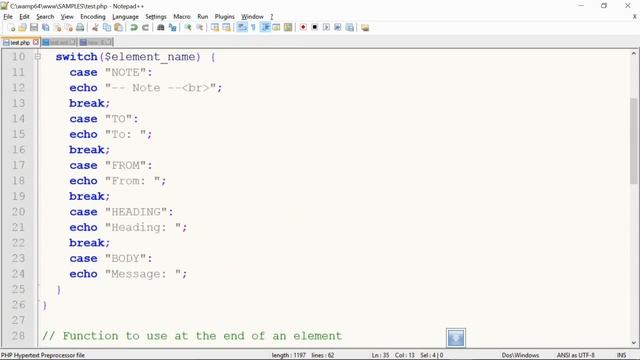Image resolution: width=640 pixels, height=360 pixels.
Task: Open the question mark help menu
Action: [x=271, y=17]
